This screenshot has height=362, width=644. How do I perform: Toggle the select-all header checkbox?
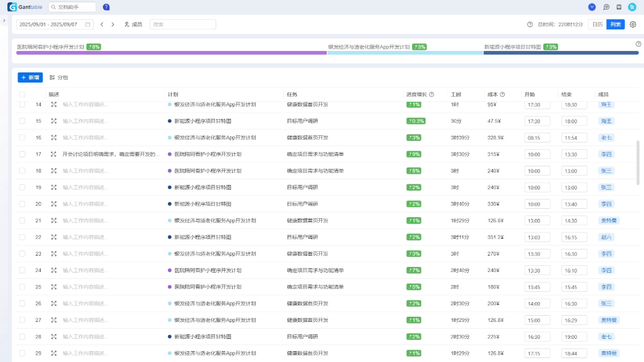click(x=22, y=94)
